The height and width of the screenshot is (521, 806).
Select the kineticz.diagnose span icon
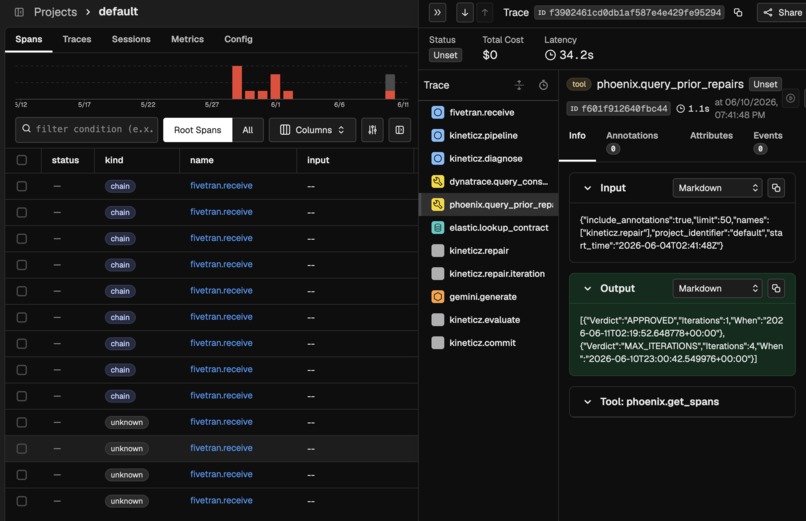point(437,159)
